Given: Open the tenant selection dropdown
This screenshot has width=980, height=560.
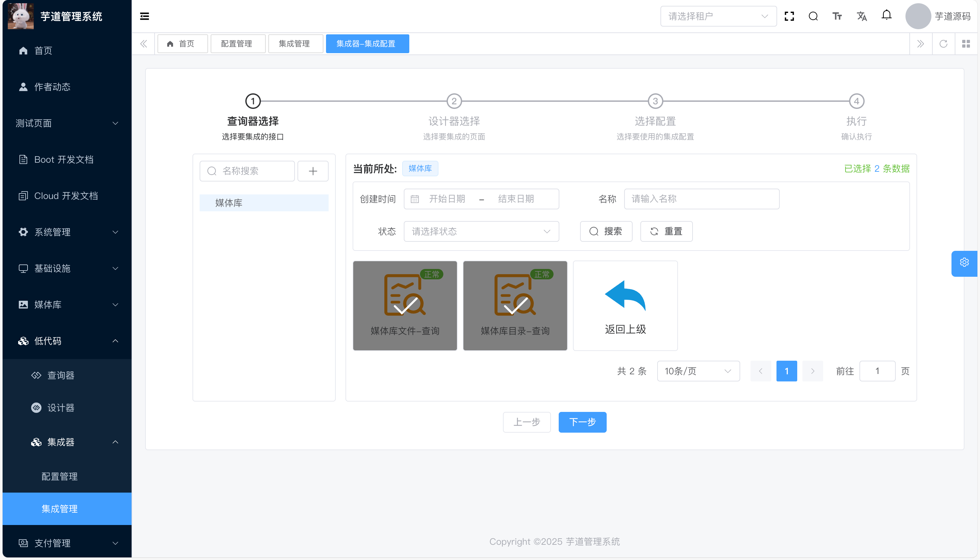Looking at the screenshot, I should (x=718, y=16).
